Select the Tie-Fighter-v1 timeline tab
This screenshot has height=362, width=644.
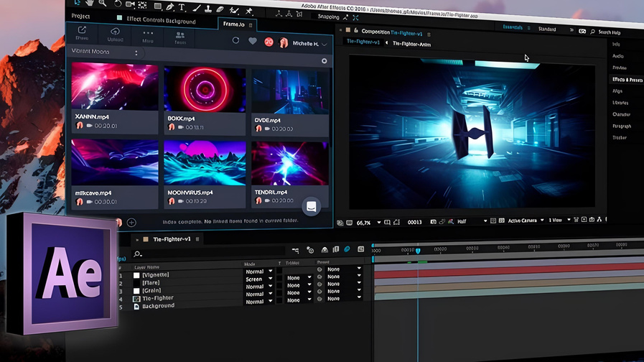pos(172,239)
